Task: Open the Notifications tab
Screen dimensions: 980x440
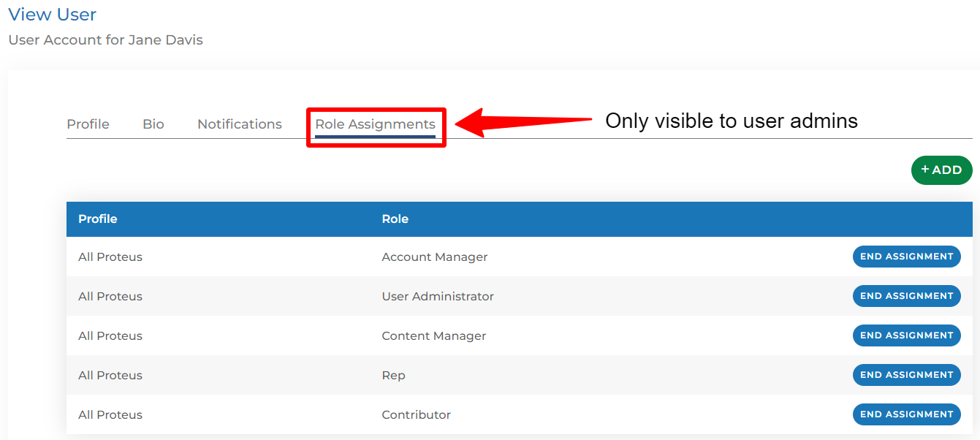Action: [239, 124]
